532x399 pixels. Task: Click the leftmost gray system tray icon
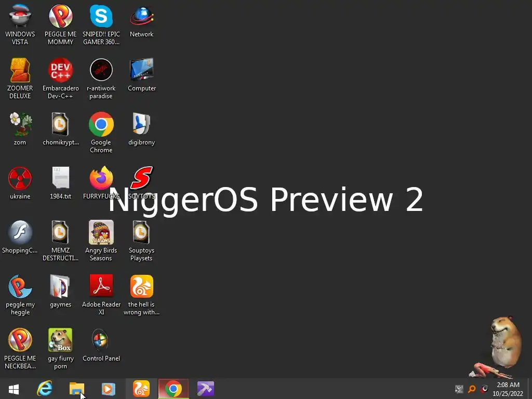pos(459,389)
